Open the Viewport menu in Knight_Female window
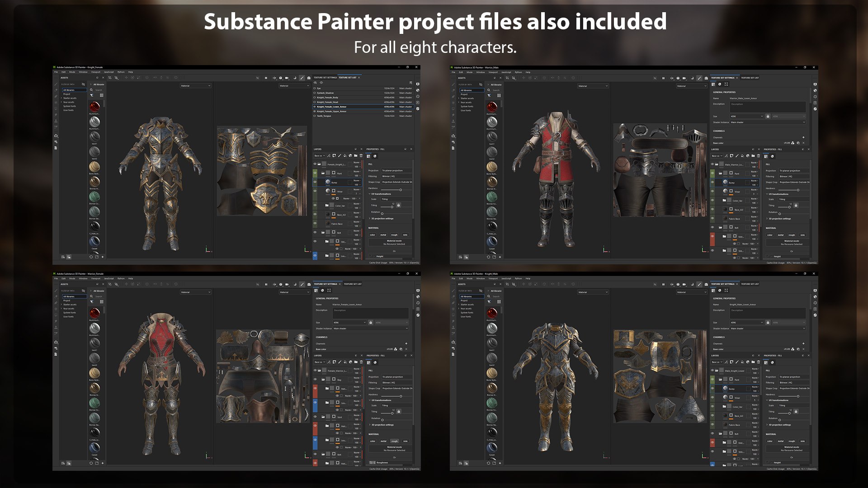This screenshot has width=868, height=488. 96,72
